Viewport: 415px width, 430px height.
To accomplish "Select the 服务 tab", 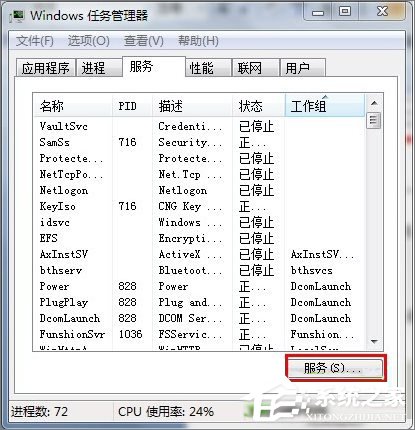I will [154, 66].
